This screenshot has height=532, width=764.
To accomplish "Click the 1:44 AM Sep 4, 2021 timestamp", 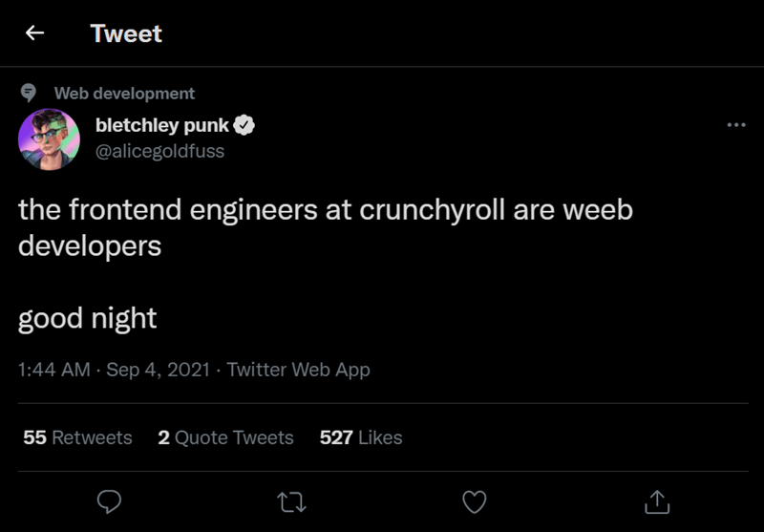I will (x=114, y=370).
